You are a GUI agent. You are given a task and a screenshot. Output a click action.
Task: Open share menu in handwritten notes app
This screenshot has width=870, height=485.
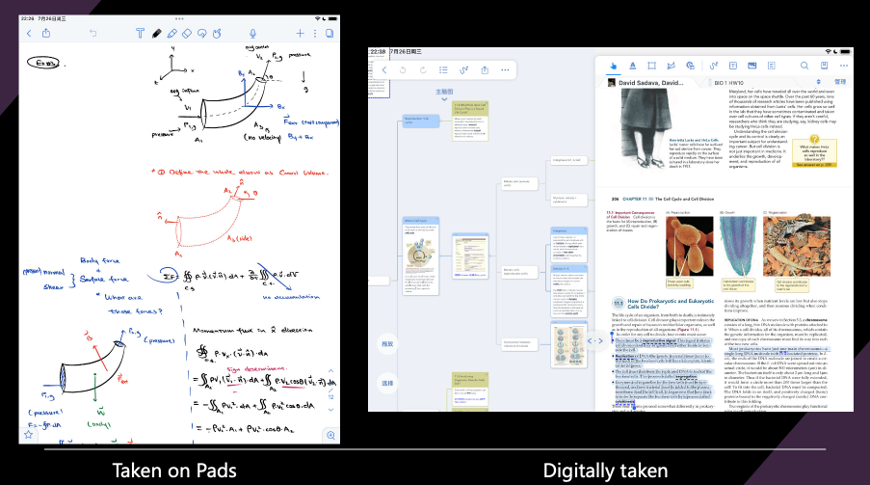(x=46, y=33)
